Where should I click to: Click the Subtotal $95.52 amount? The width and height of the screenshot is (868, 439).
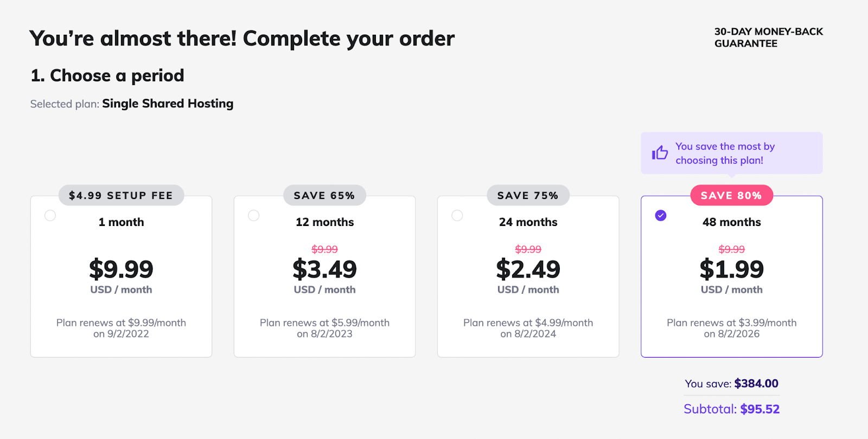759,409
